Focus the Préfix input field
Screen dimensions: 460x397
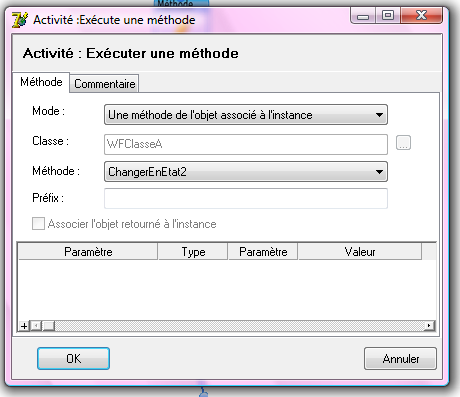tap(246, 199)
